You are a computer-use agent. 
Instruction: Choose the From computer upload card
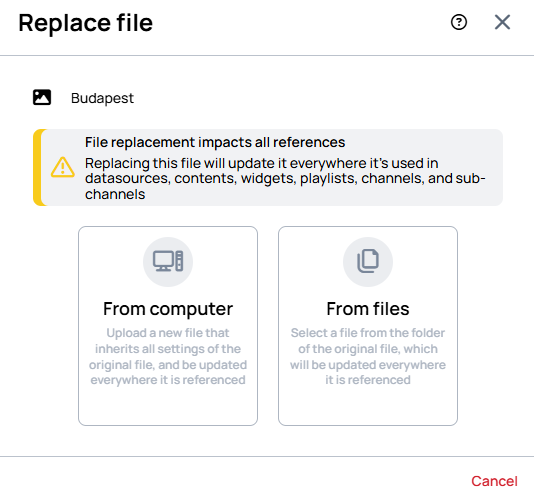pyautogui.click(x=168, y=326)
